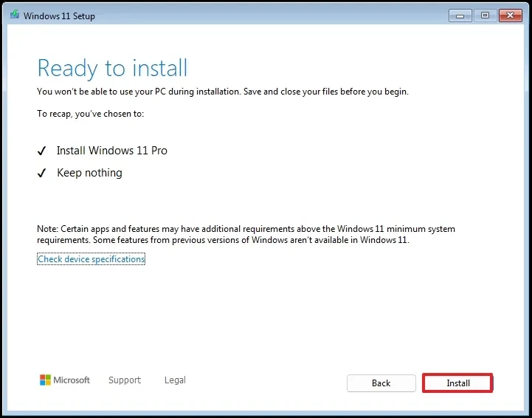Click the Windows 11 Setup title text
The image size is (532, 418).
pyautogui.click(x=59, y=16)
